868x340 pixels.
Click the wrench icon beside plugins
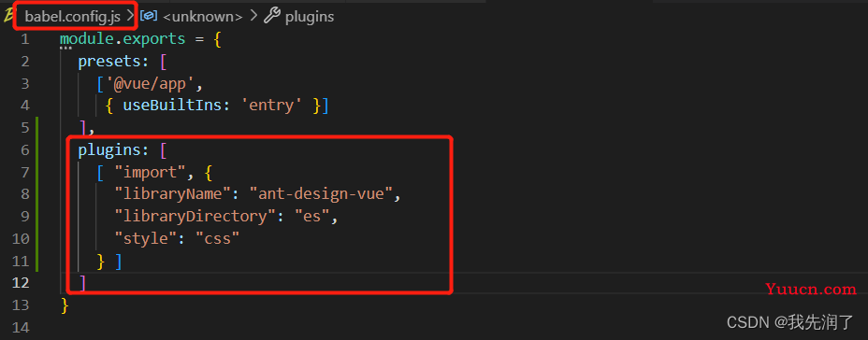pos(272,16)
